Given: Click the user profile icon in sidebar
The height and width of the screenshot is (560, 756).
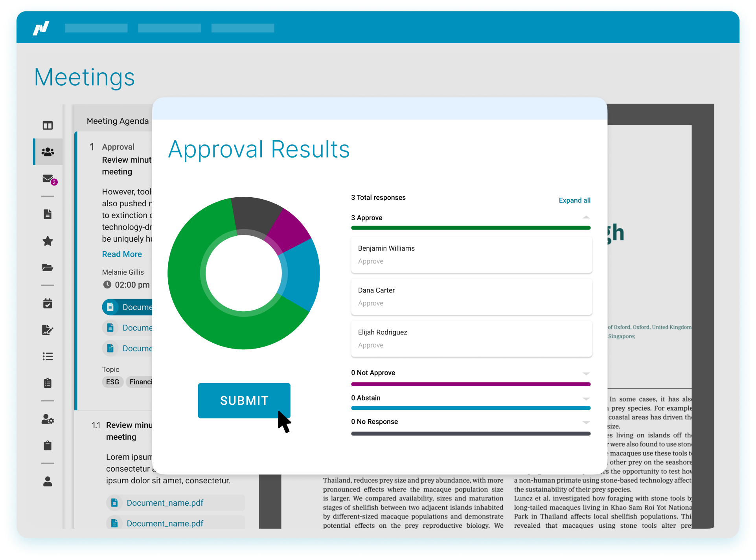Looking at the screenshot, I should pyautogui.click(x=48, y=481).
